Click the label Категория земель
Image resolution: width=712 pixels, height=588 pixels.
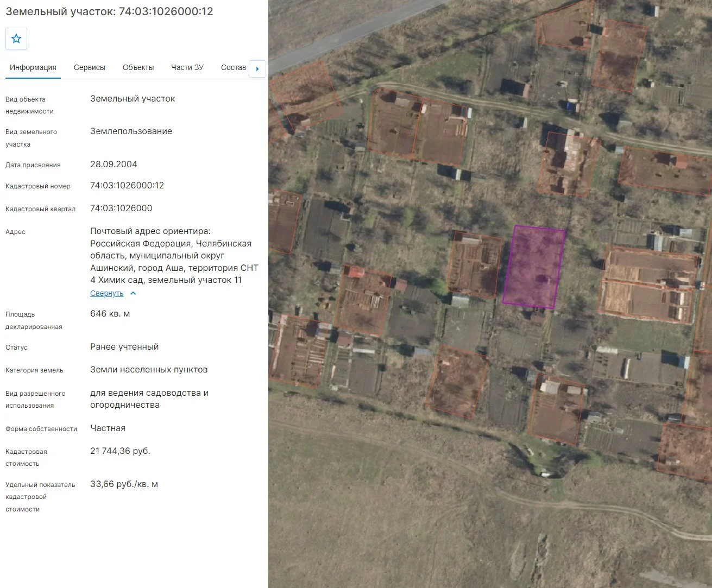[34, 370]
